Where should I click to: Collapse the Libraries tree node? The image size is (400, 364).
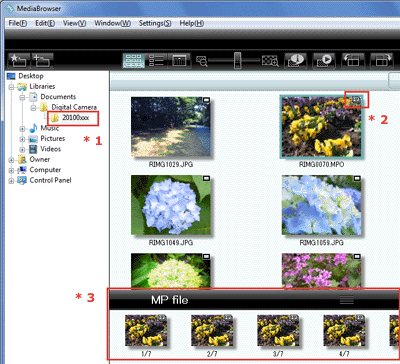[12, 87]
